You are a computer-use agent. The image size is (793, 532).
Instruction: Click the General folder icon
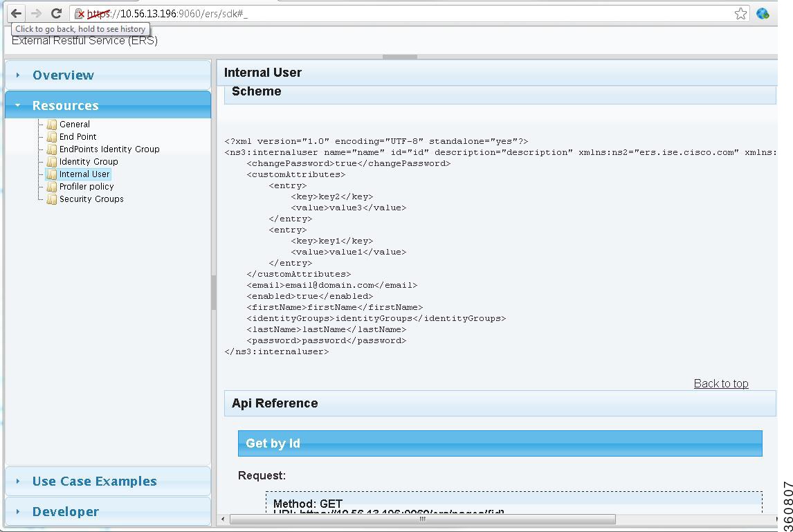click(52, 125)
